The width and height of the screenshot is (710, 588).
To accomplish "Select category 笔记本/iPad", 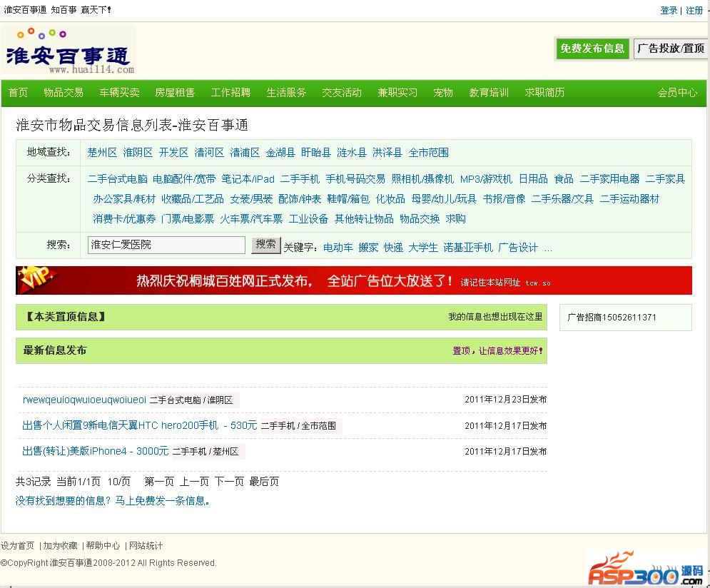I will [x=248, y=179].
